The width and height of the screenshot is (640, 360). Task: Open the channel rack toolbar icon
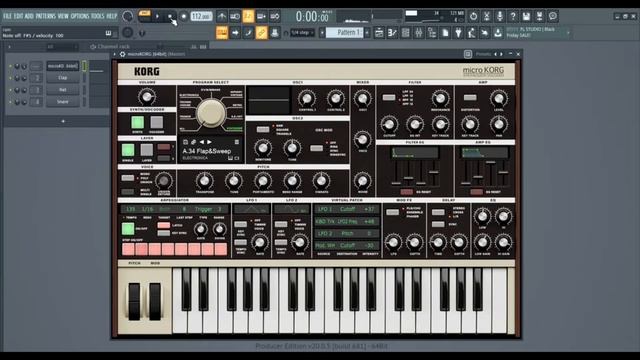pyautogui.click(x=405, y=33)
